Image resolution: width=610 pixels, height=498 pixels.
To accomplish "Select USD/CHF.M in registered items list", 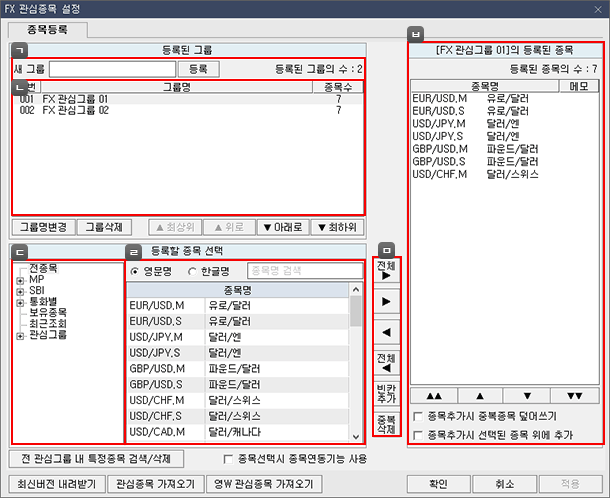I will pos(505,174).
